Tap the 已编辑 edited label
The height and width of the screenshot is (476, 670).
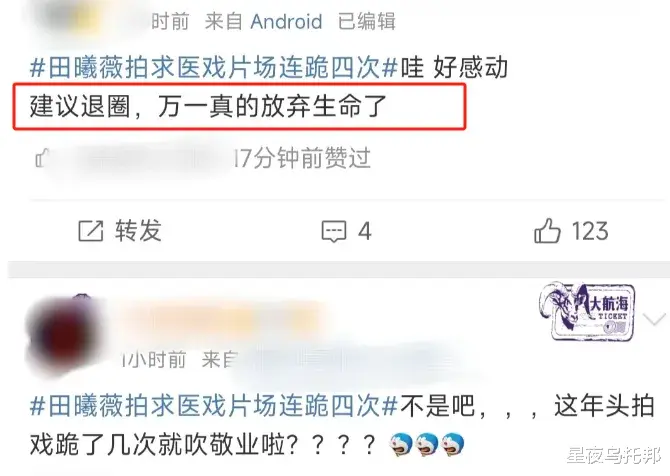pos(367,21)
